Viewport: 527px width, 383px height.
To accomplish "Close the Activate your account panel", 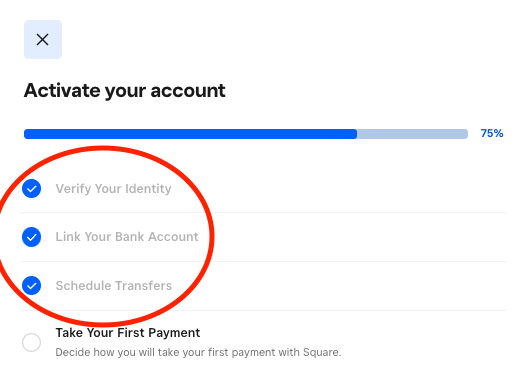I will click(43, 40).
